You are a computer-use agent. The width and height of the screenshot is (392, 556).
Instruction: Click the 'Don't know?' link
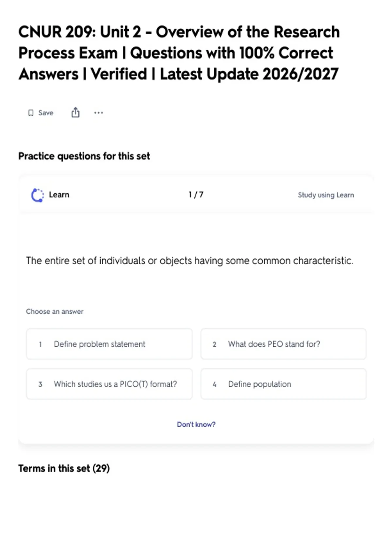coord(196,424)
